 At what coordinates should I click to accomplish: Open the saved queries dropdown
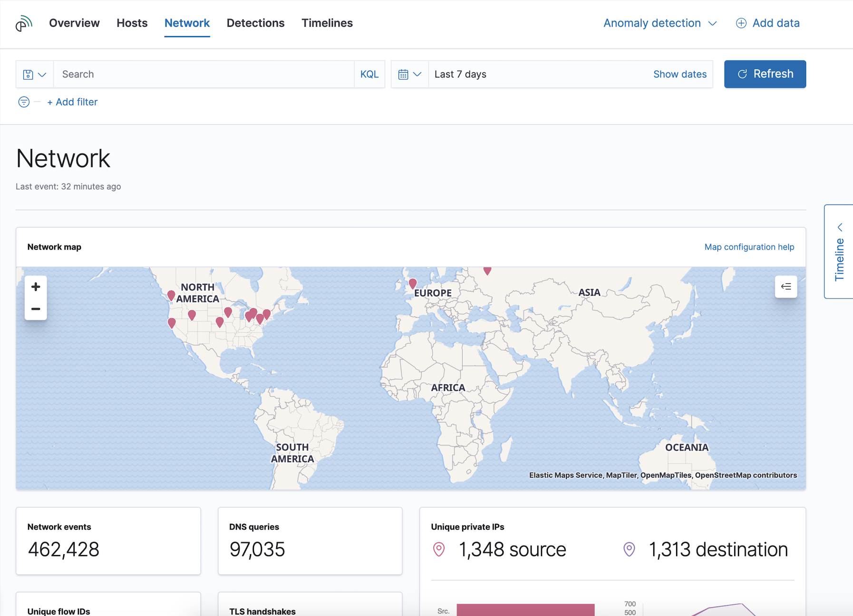coord(35,75)
